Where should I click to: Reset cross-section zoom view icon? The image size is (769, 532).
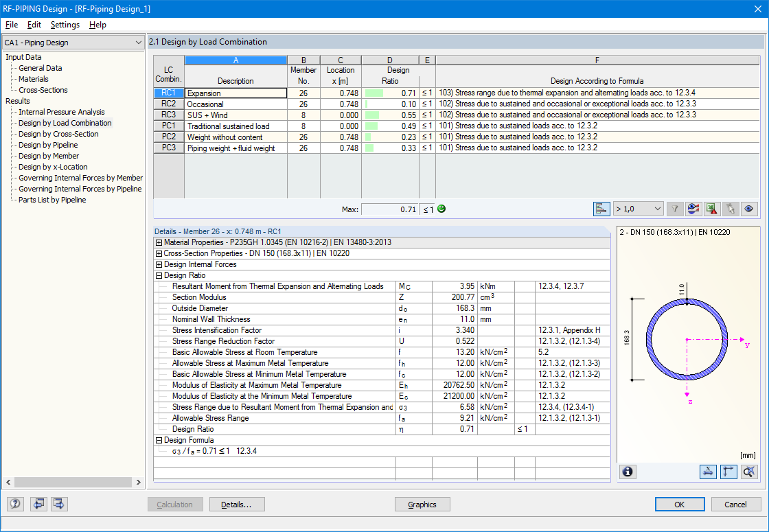(749, 472)
